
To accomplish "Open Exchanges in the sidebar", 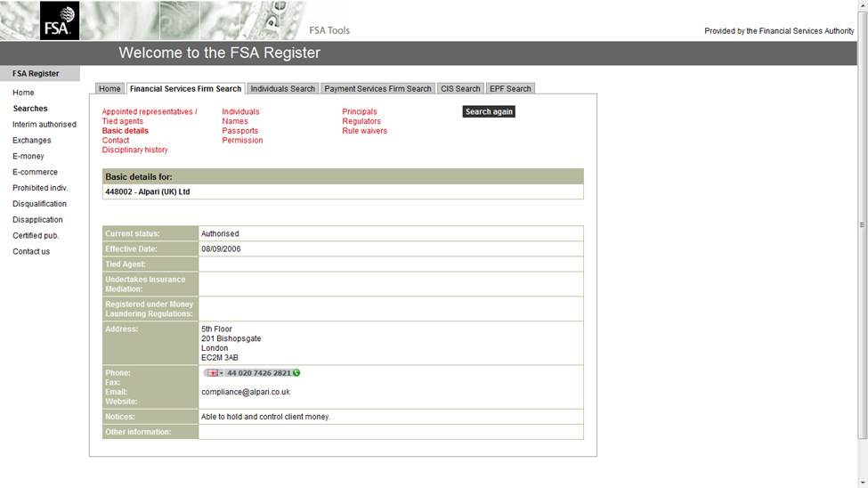I will pyautogui.click(x=31, y=140).
